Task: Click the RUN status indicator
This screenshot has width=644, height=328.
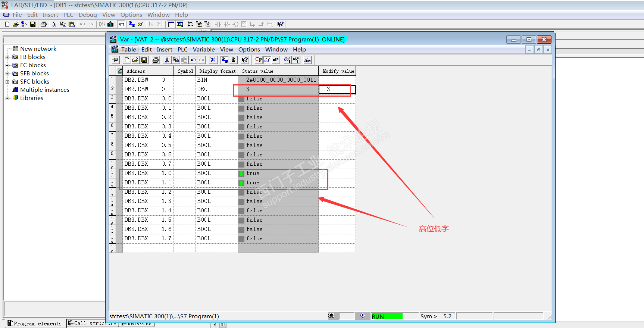Action: [387, 316]
